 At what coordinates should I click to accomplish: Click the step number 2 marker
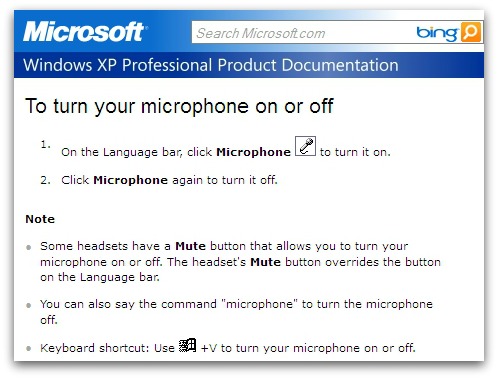pos(45,180)
